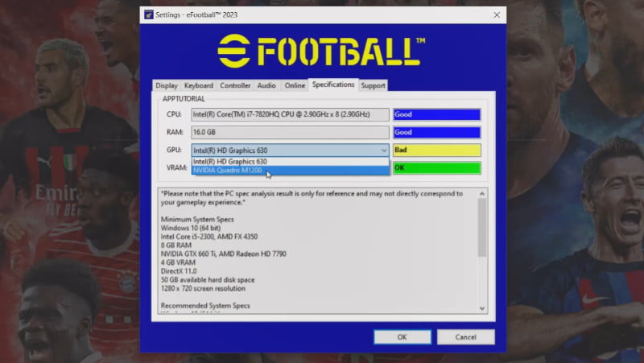Close the Settings window

point(497,15)
